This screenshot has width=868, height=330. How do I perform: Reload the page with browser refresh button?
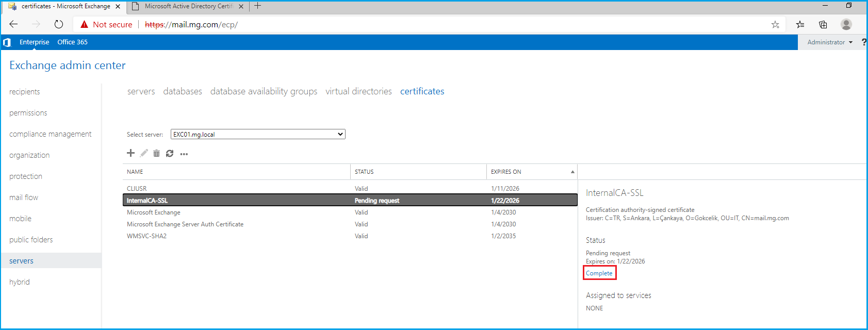(59, 24)
